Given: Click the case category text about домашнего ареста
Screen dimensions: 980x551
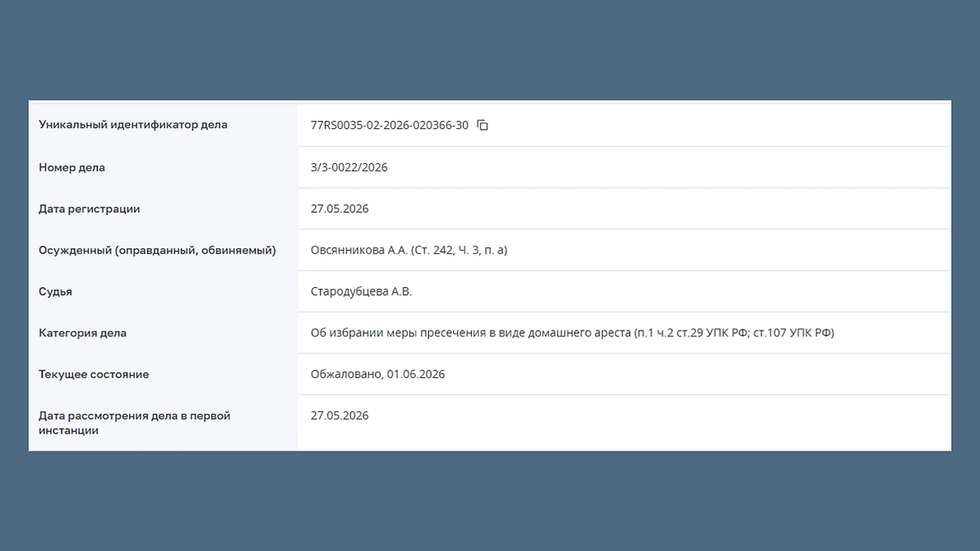Looking at the screenshot, I should [572, 333].
